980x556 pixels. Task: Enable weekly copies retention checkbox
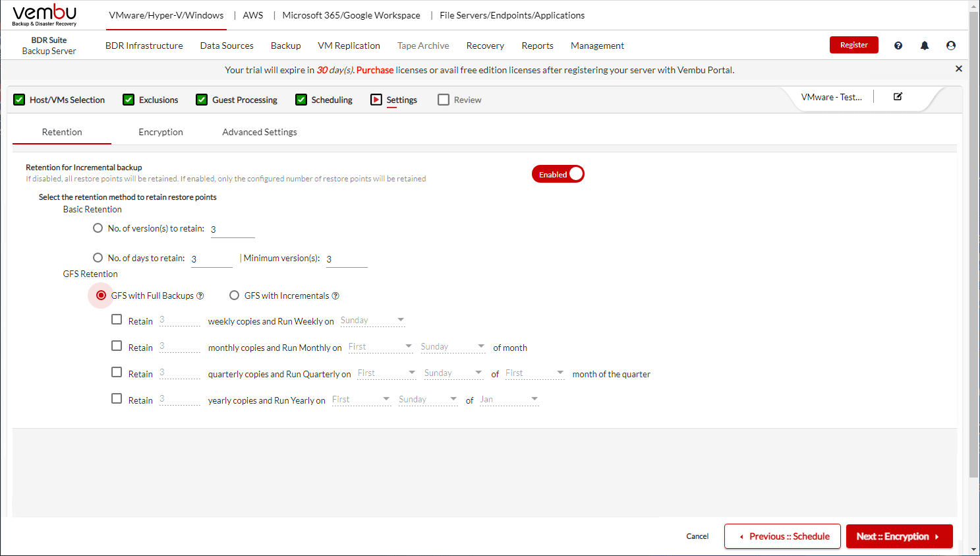click(117, 320)
